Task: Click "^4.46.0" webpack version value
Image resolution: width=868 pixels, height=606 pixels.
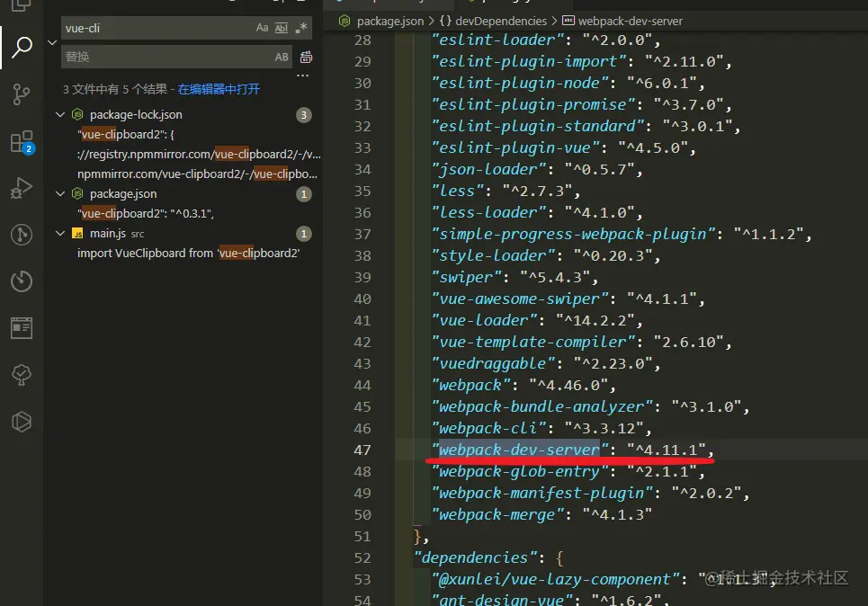Action: click(x=568, y=385)
